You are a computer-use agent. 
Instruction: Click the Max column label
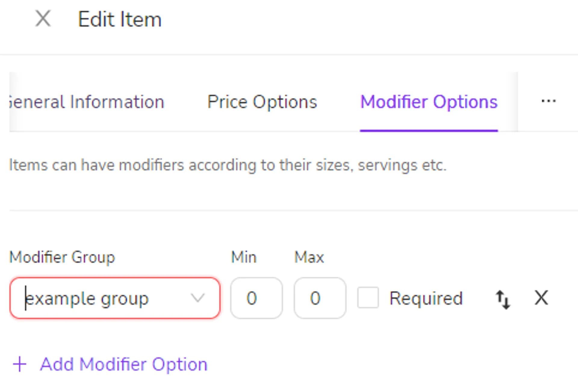pyautogui.click(x=309, y=258)
